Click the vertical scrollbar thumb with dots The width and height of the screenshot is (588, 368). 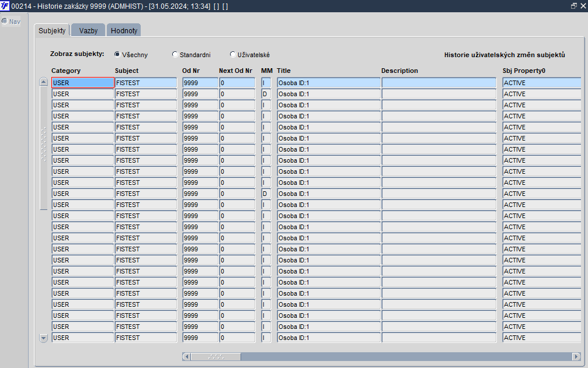[x=43, y=148]
